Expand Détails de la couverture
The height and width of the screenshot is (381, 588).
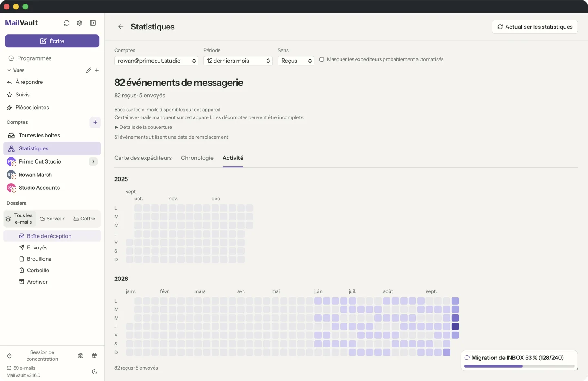click(x=143, y=127)
